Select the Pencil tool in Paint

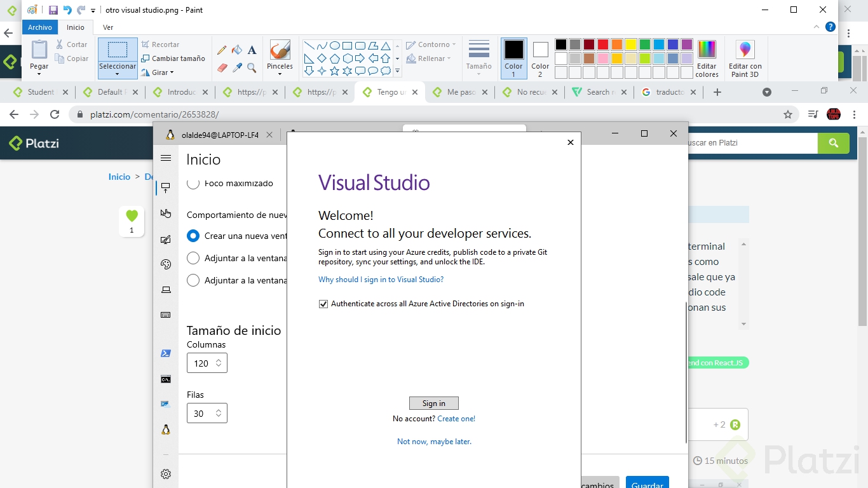pos(222,50)
